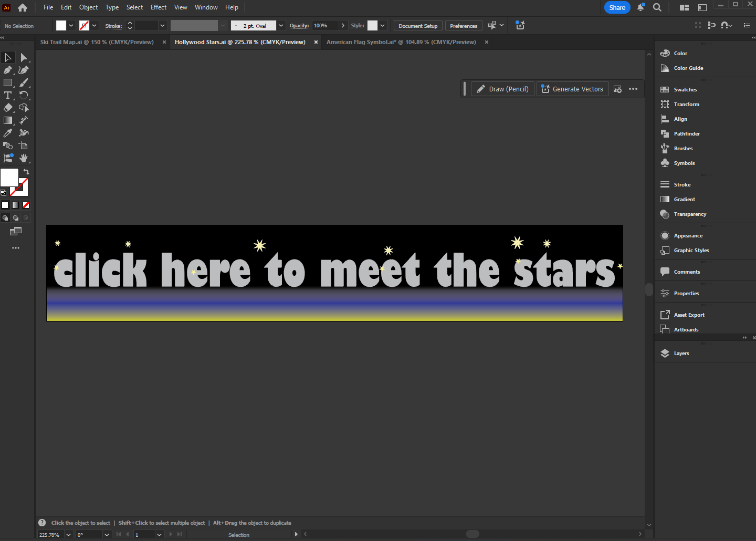
Task: Click the Document Setup button
Action: (x=417, y=26)
